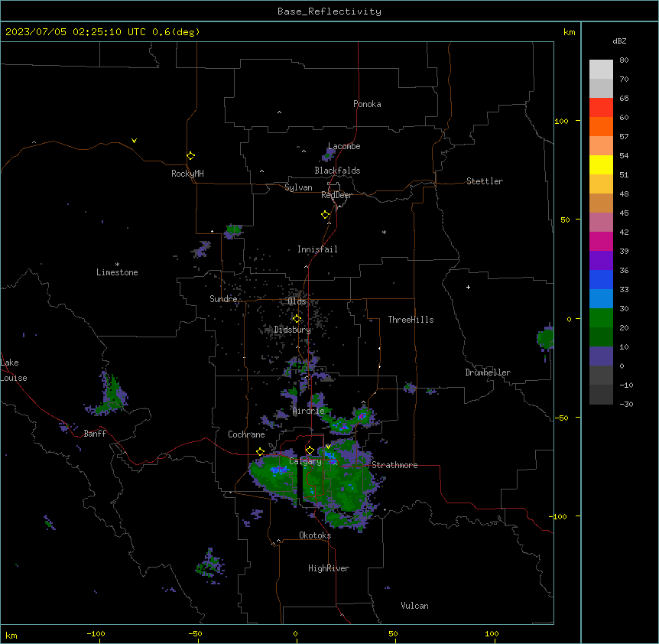Click the green storm cell west of Calgary
Screen dimensions: 659x644
[x=273, y=476]
